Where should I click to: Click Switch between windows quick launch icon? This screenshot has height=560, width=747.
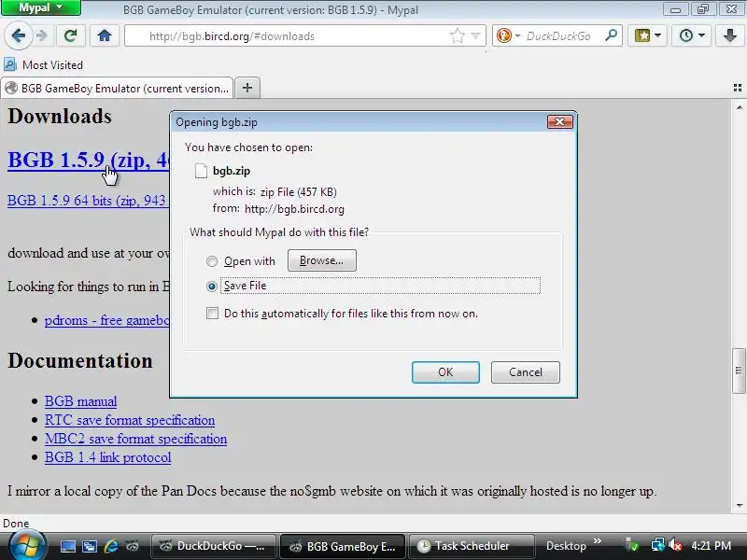[89, 546]
